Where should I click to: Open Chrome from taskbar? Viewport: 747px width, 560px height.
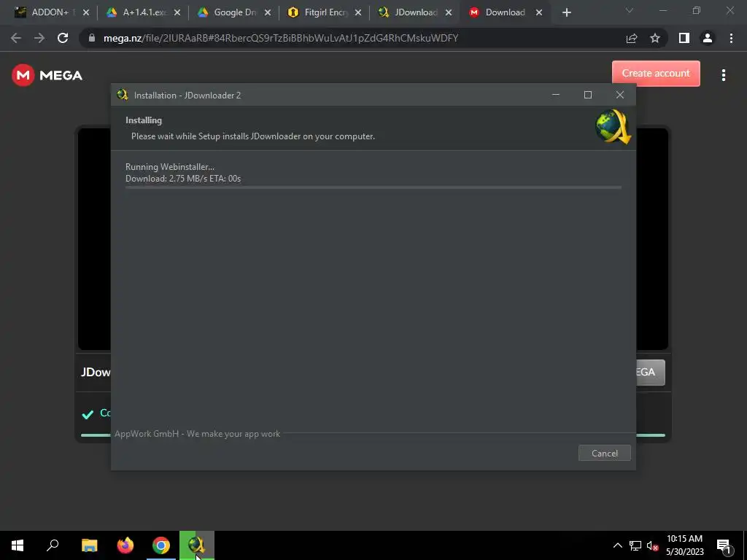point(161,545)
